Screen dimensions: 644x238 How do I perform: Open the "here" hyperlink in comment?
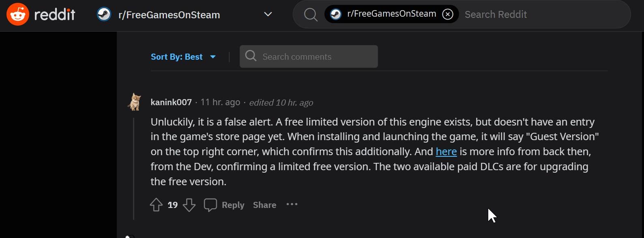pos(446,151)
